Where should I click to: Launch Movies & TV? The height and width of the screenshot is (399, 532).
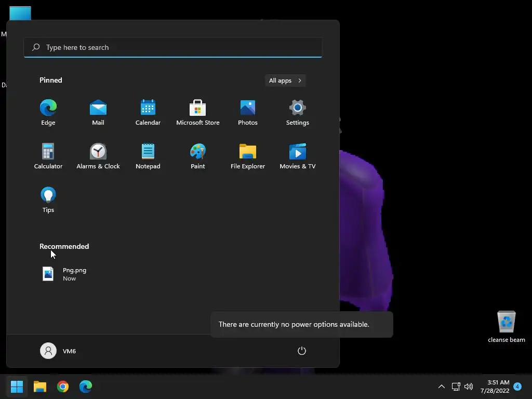(298, 156)
